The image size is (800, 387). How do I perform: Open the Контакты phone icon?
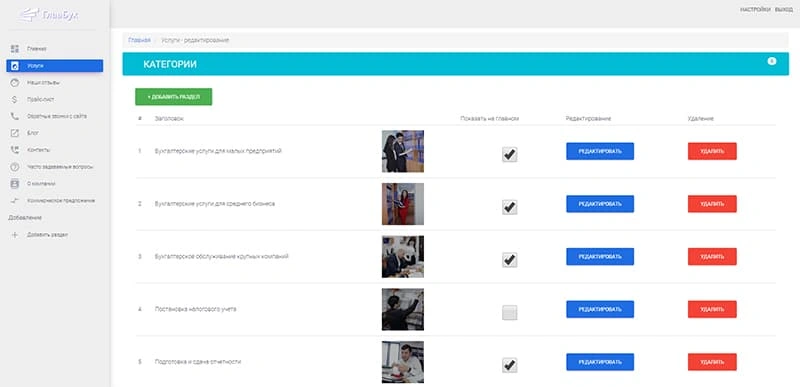(15, 150)
